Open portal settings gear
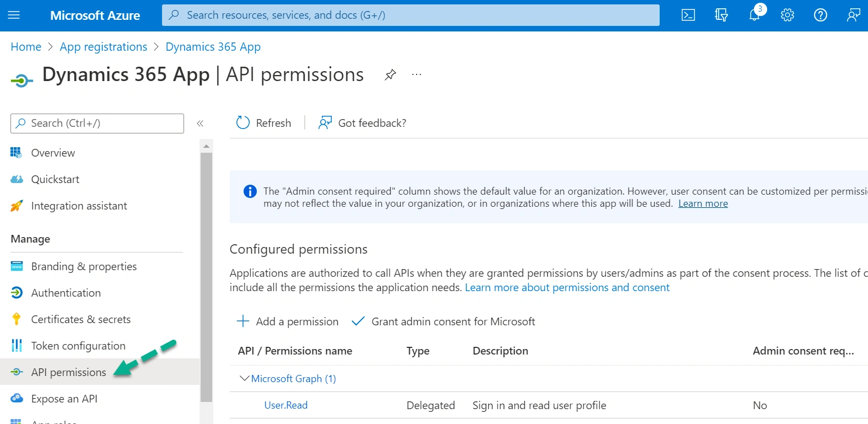The height and width of the screenshot is (424, 868). 788,15
